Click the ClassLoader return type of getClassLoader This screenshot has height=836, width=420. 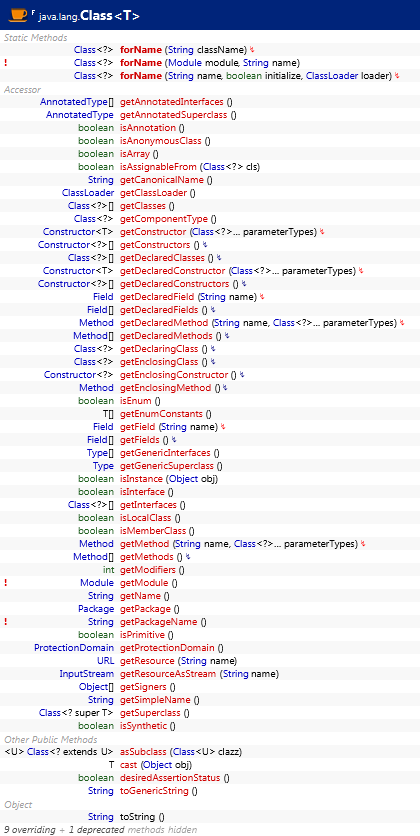click(87, 193)
